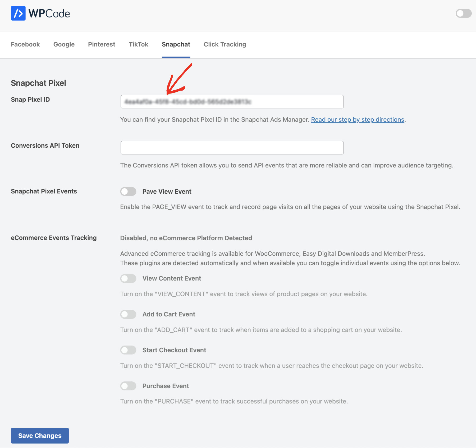Click the "PURCHASE" event description
The height and width of the screenshot is (448, 476).
tap(234, 402)
